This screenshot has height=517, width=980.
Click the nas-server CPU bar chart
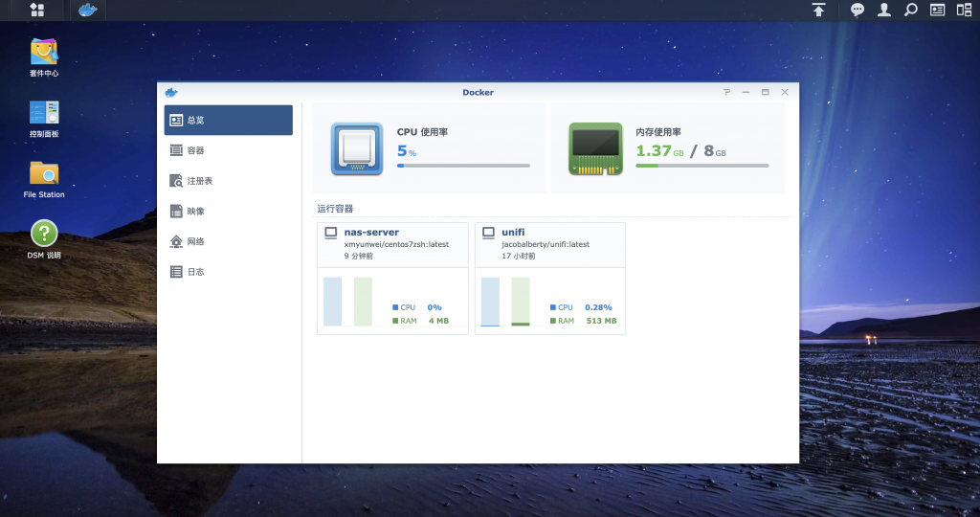tap(332, 302)
